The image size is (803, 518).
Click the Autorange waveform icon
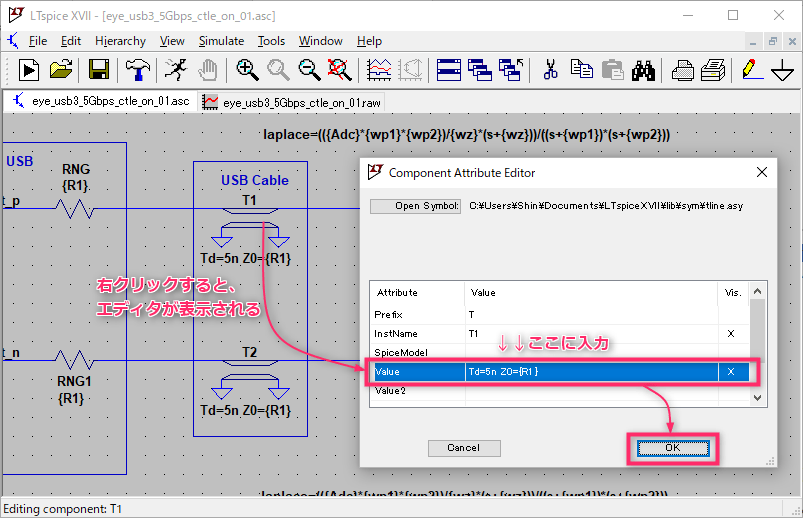point(379,70)
